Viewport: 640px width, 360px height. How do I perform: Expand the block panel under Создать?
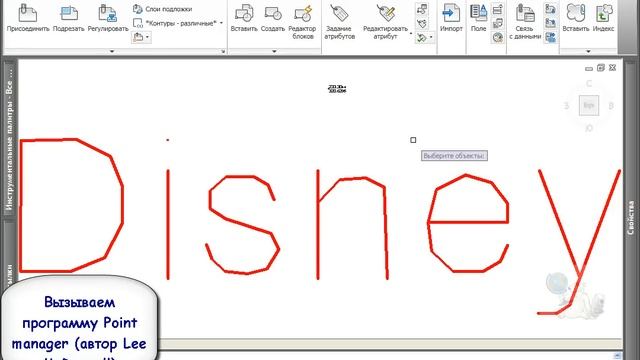[x=274, y=51]
